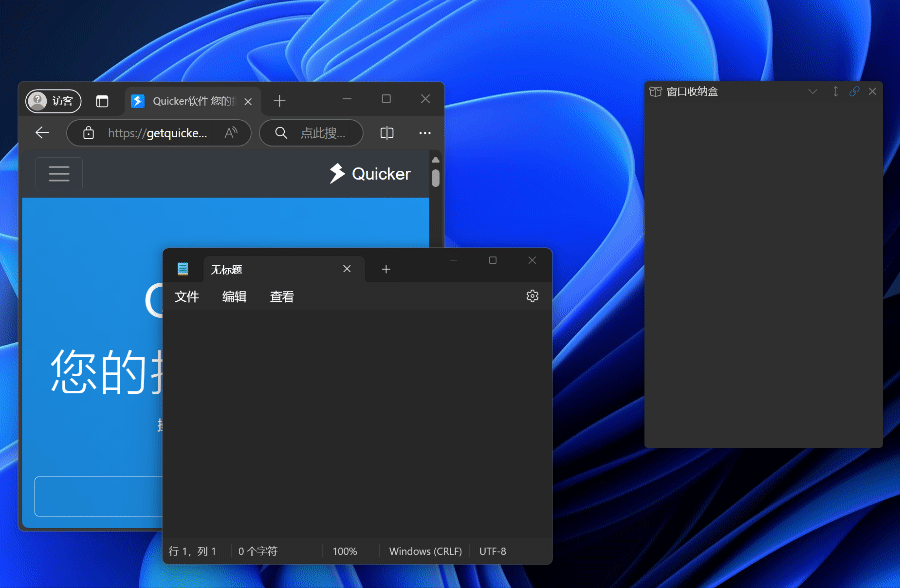Click the read aloud icon in address bar
900x588 pixels.
coord(231,133)
